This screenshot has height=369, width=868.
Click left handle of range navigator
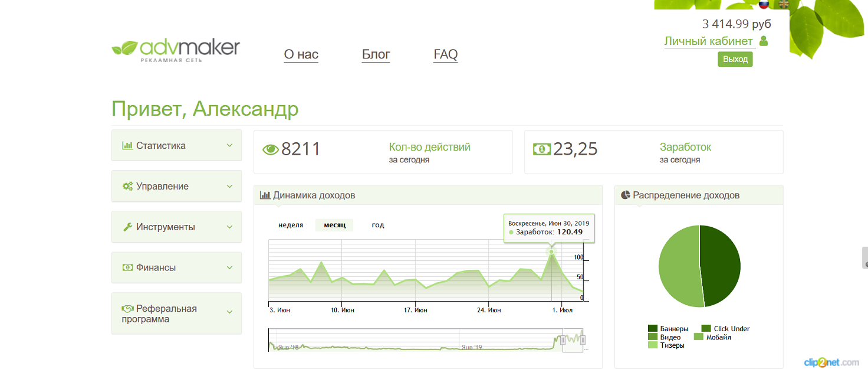pyautogui.click(x=563, y=340)
